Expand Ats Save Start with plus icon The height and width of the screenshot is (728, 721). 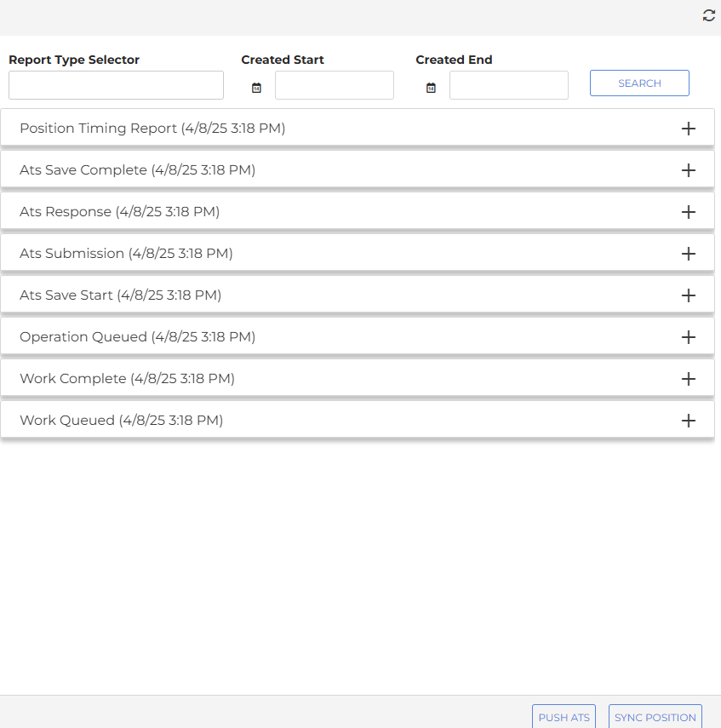pos(688,295)
